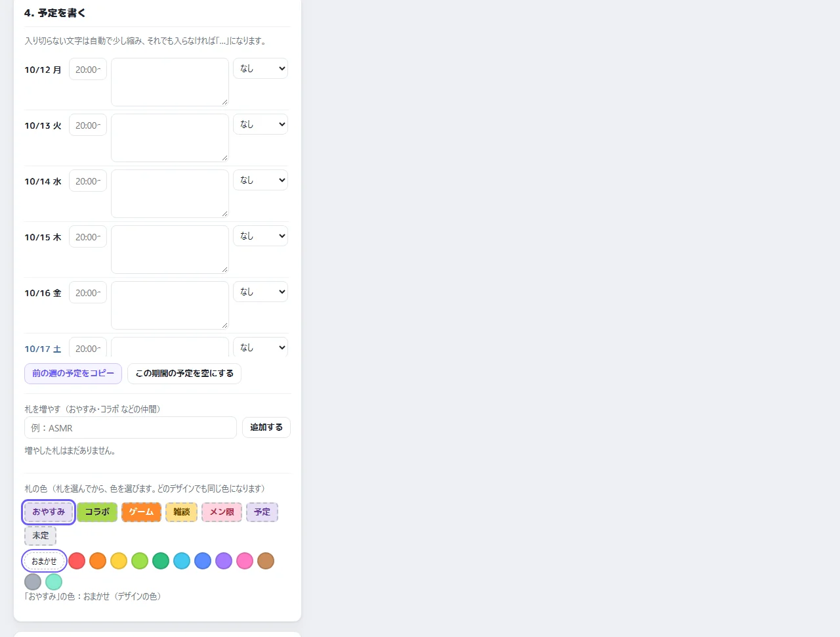
Task: Click the 10/16 金 time field
Action: [88, 292]
